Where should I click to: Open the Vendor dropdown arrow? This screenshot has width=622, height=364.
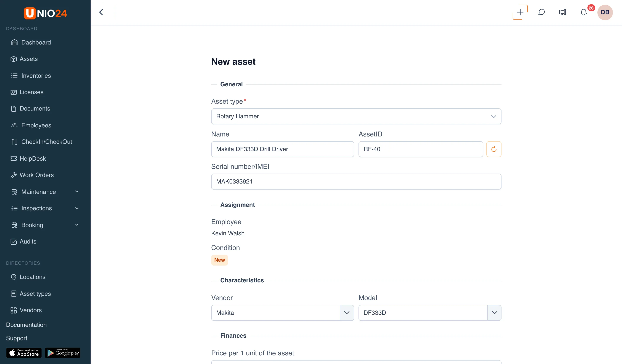click(347, 313)
